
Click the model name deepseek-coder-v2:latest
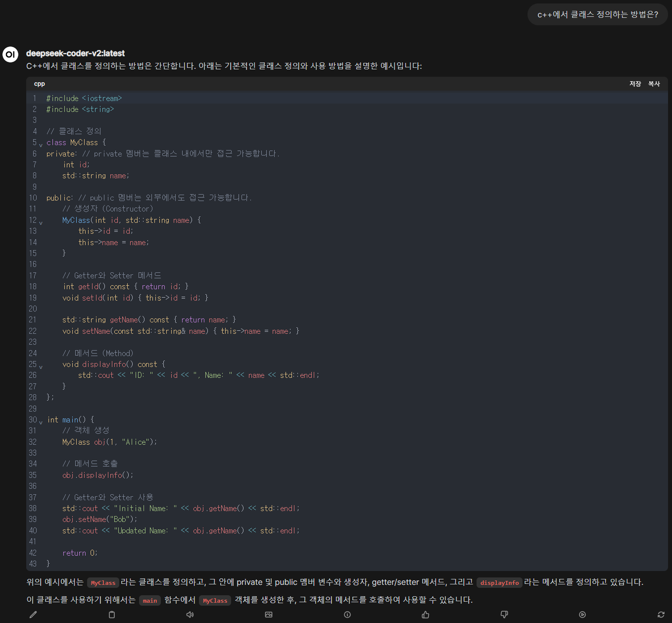75,53
